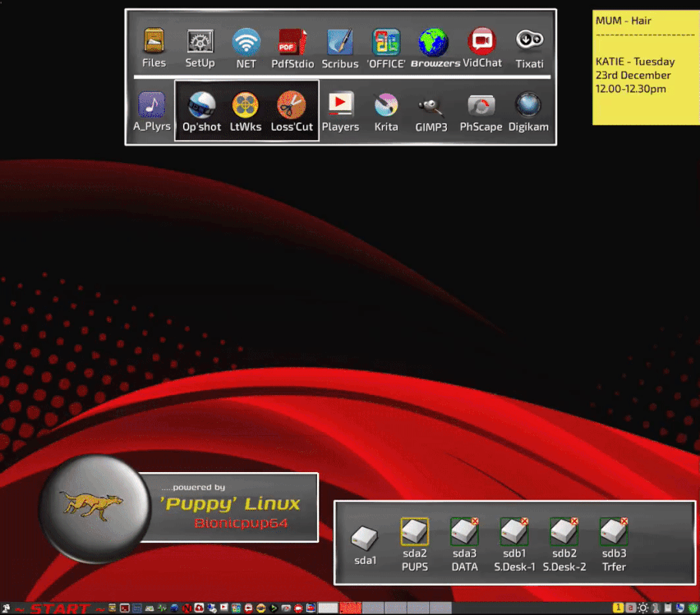
Task: Launch Scribus from the dock
Action: tap(340, 42)
